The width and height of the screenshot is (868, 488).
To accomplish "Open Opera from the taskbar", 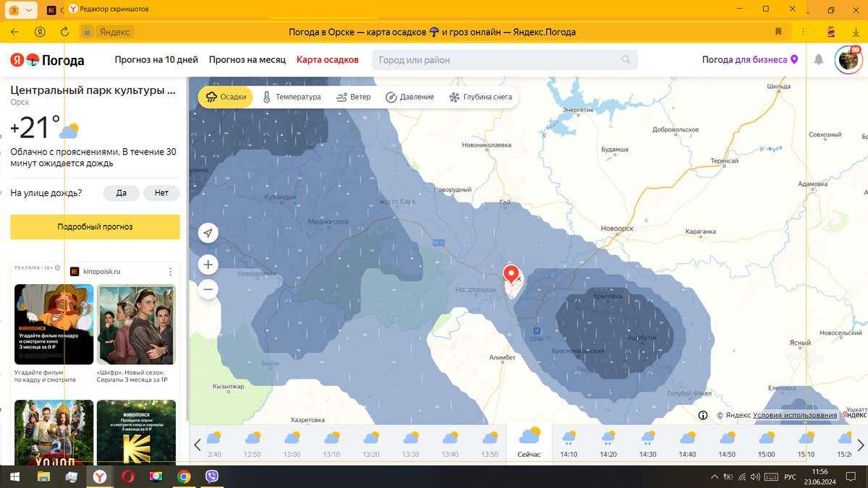I will click(127, 477).
